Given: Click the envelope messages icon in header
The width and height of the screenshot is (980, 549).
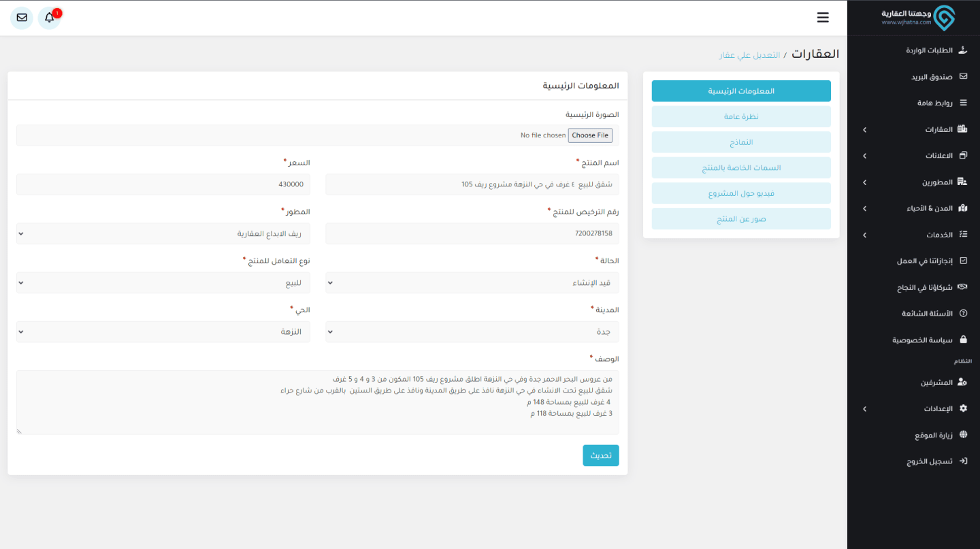Looking at the screenshot, I should (22, 18).
